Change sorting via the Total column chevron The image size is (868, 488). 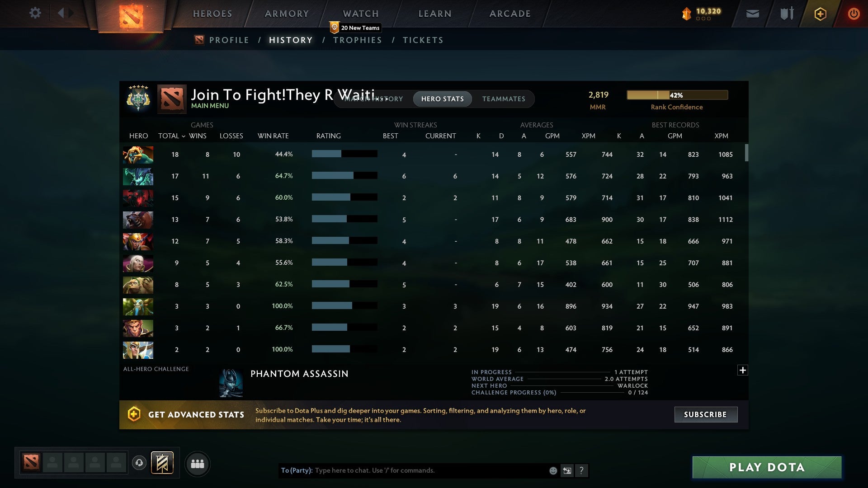[x=183, y=136]
